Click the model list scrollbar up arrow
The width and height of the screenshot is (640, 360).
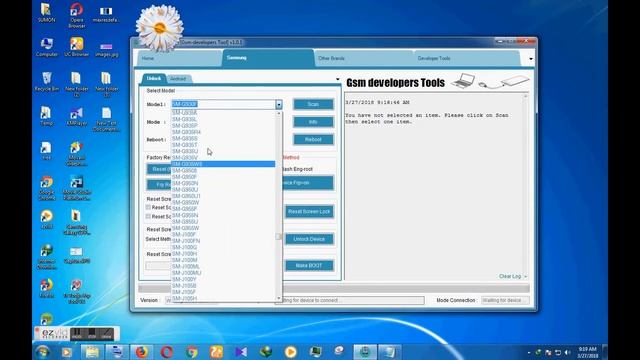(279, 114)
